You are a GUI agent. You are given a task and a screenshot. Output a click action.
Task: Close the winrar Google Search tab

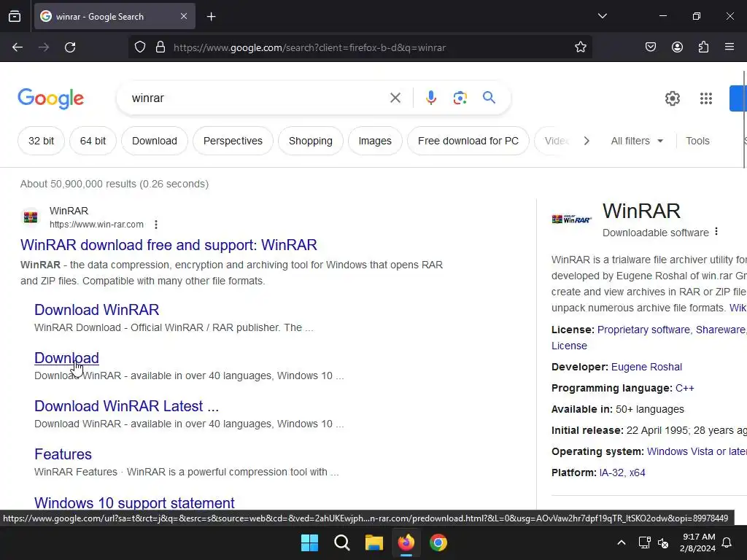[184, 16]
